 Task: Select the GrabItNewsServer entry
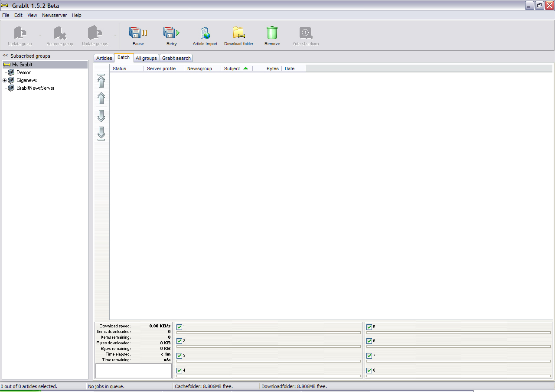pos(36,88)
